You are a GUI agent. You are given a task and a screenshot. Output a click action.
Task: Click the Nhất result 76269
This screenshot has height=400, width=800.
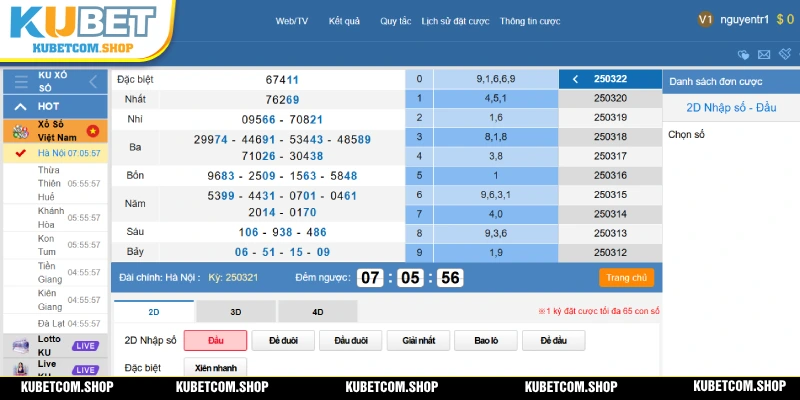(x=282, y=99)
